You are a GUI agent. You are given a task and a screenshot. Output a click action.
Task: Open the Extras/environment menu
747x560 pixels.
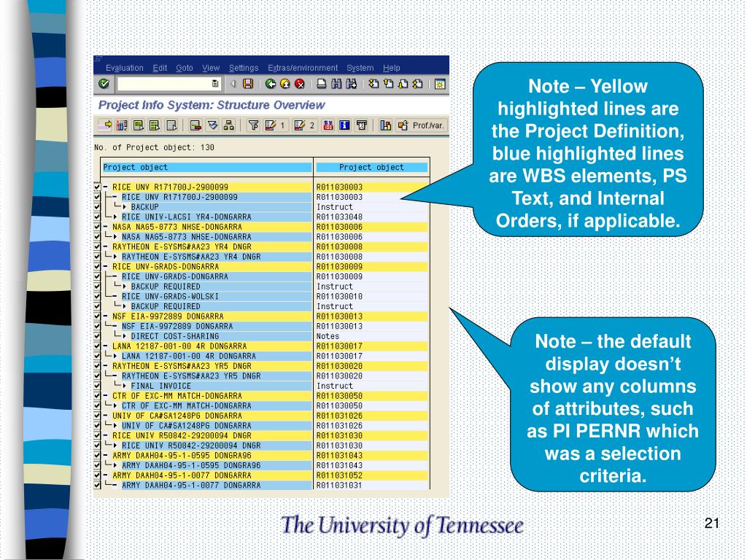coord(303,68)
